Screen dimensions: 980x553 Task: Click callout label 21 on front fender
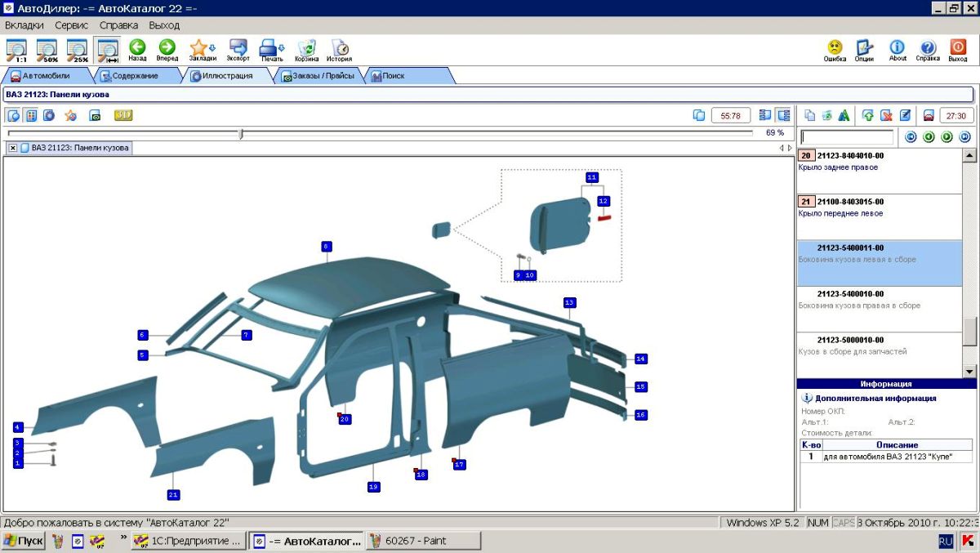pyautogui.click(x=173, y=494)
